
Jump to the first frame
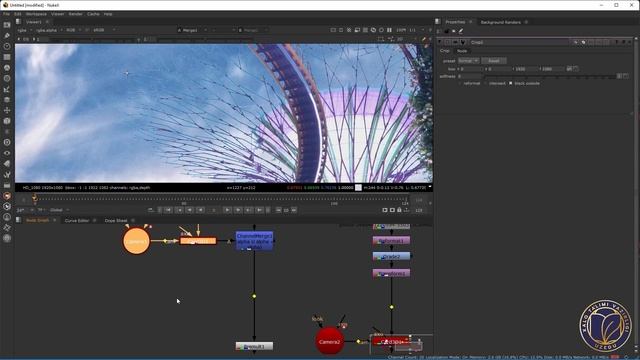[168, 210]
